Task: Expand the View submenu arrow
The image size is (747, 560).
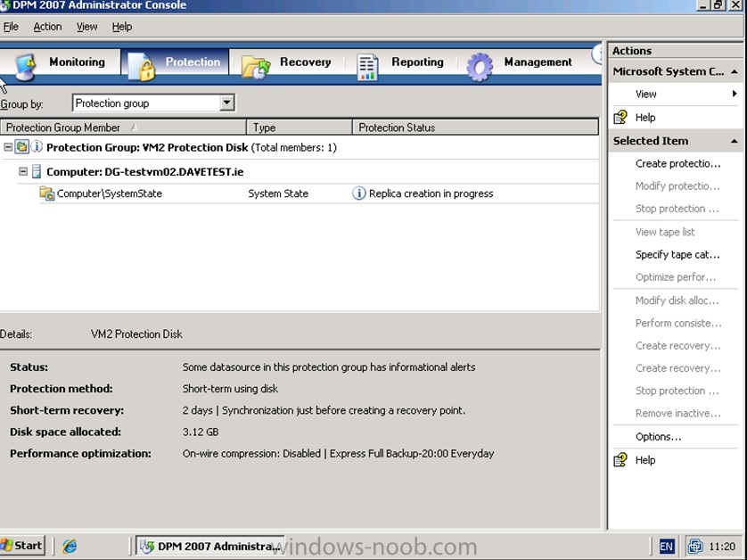Action: [x=735, y=94]
